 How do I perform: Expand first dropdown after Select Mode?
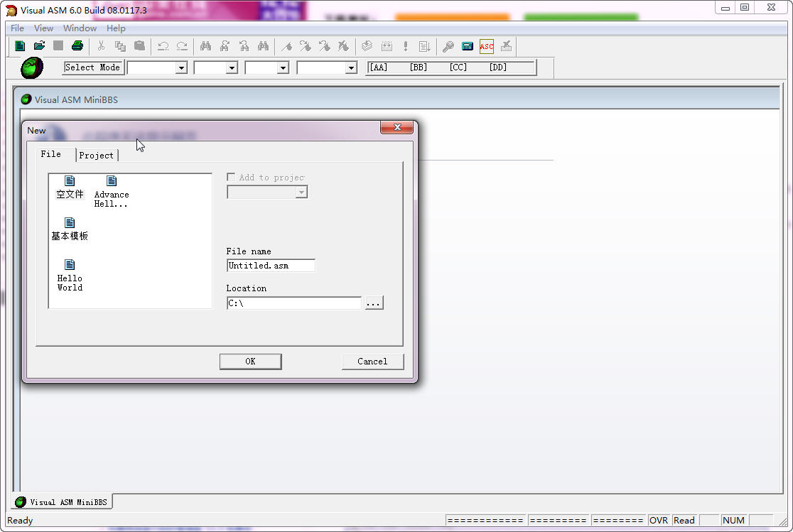(181, 67)
